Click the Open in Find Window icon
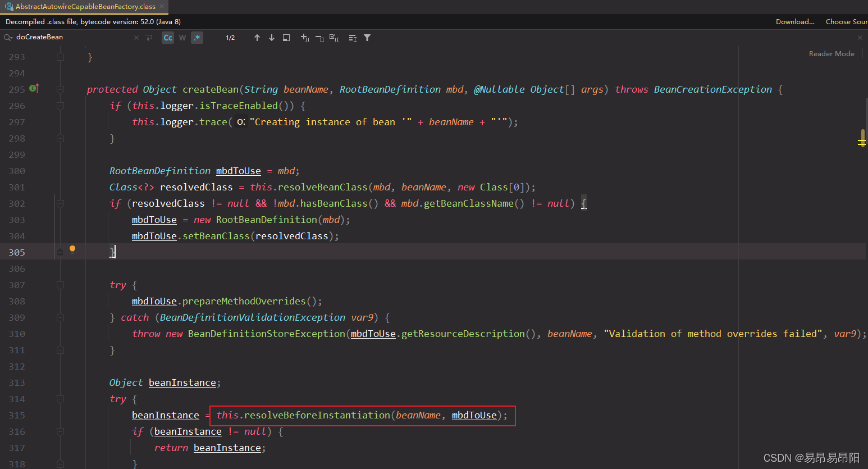868x469 pixels. [x=286, y=38]
